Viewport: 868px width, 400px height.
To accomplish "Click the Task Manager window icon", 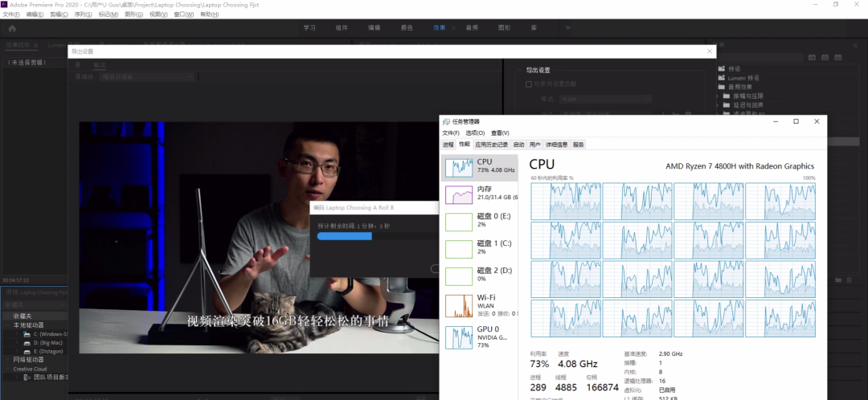I will 446,122.
